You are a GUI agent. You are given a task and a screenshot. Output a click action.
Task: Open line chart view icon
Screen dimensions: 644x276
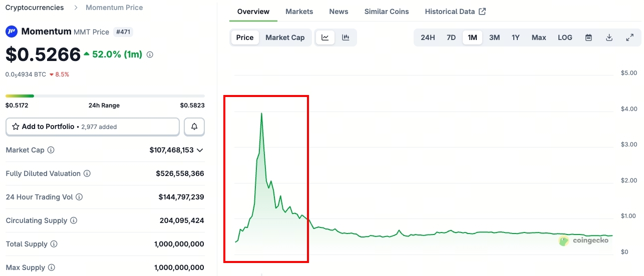click(x=325, y=37)
